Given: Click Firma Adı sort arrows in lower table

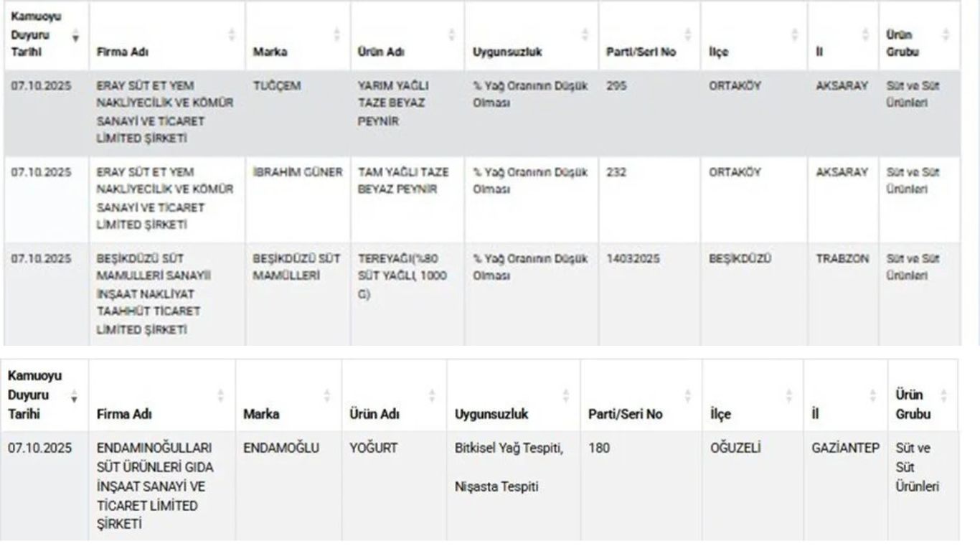Looking at the screenshot, I should click(x=221, y=395).
